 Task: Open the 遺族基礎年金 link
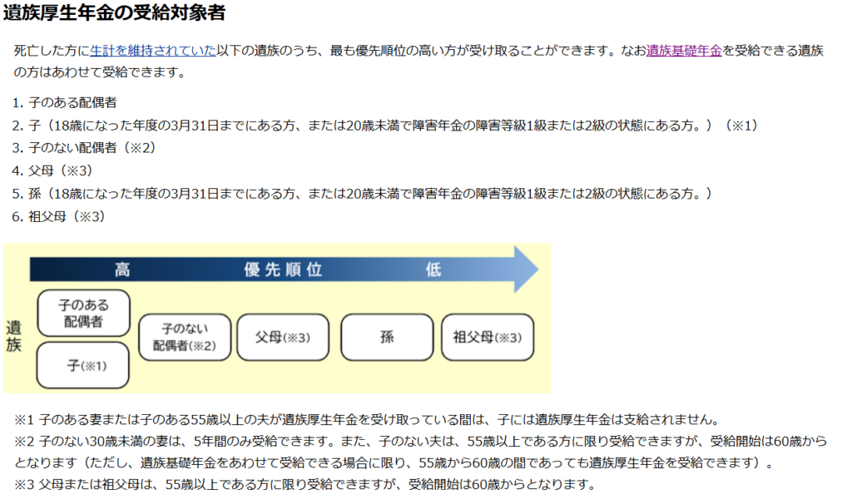point(684,52)
